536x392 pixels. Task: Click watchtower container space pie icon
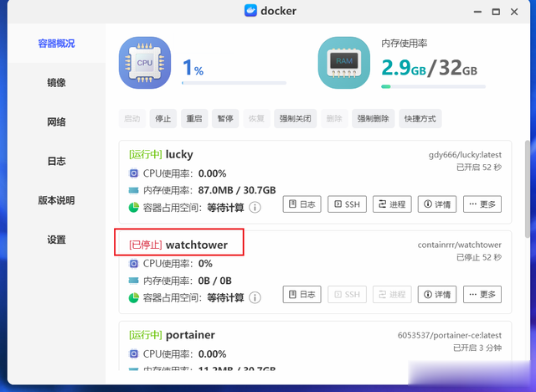coord(134,297)
